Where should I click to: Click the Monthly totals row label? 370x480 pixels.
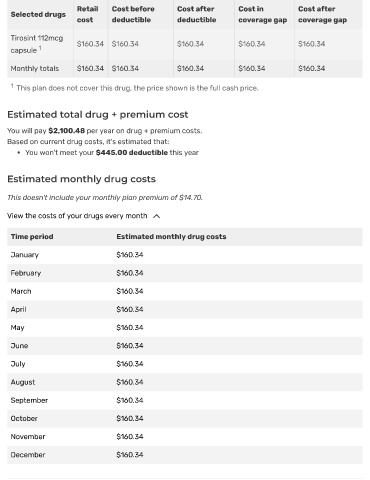pos(35,68)
